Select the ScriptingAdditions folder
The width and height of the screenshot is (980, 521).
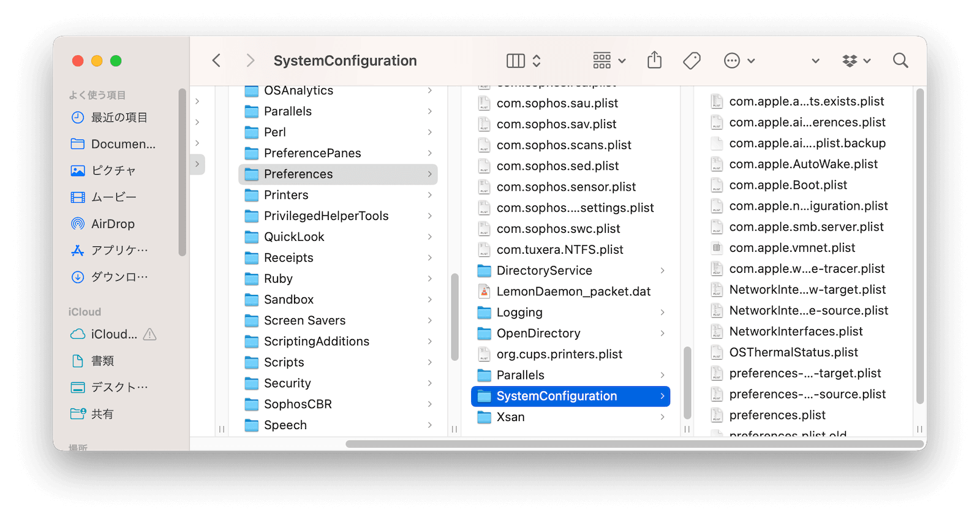[338, 341]
